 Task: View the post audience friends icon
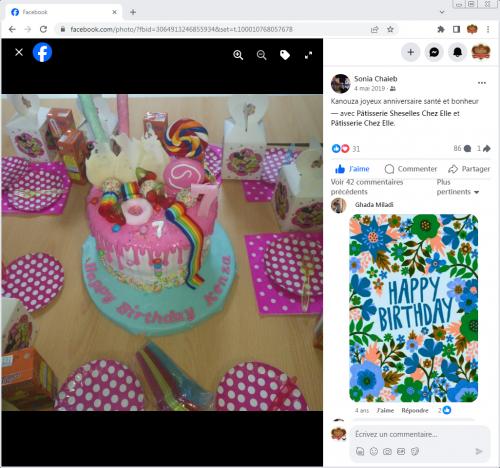(x=393, y=89)
